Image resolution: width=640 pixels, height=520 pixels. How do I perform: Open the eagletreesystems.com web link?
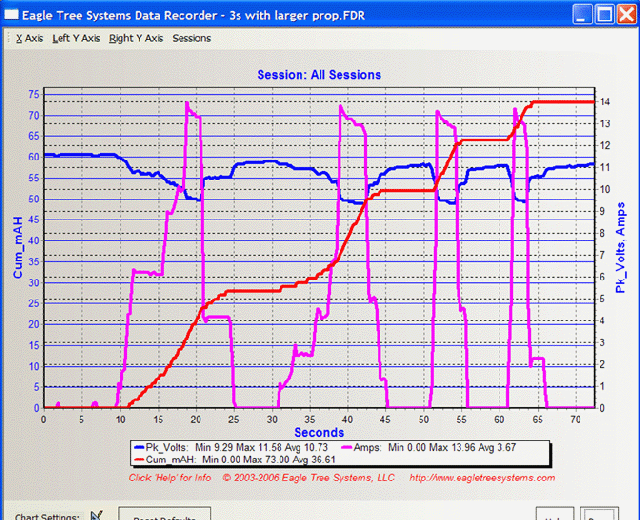click(482, 478)
